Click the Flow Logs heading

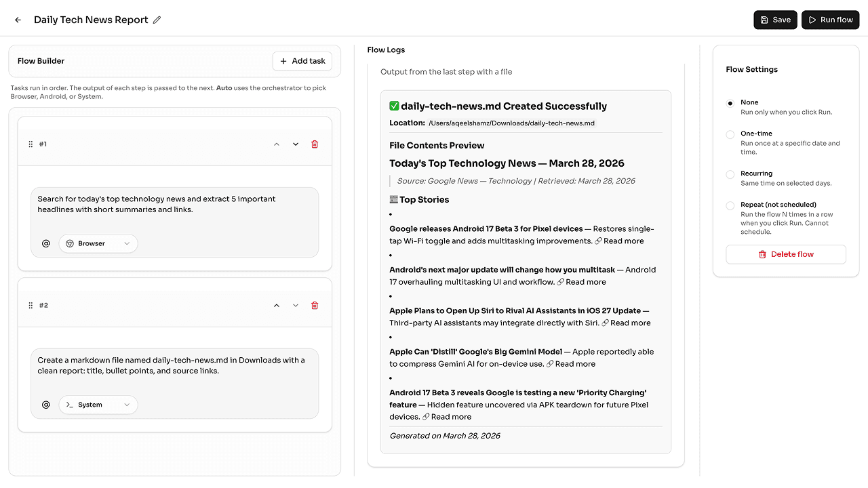(386, 49)
